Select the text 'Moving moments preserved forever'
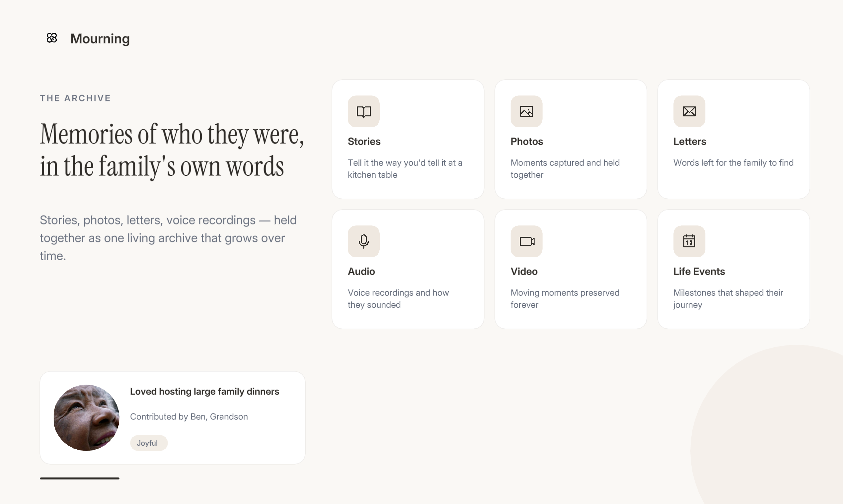 (x=565, y=299)
